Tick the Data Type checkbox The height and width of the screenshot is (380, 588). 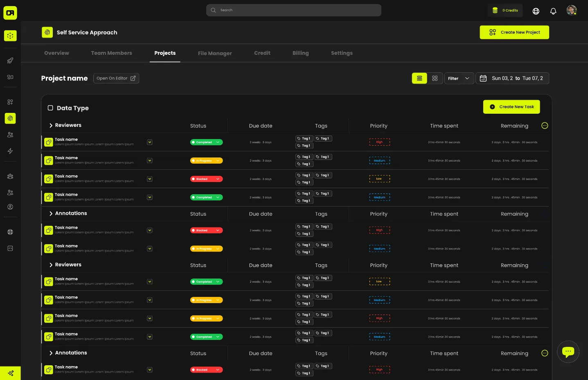click(x=50, y=108)
